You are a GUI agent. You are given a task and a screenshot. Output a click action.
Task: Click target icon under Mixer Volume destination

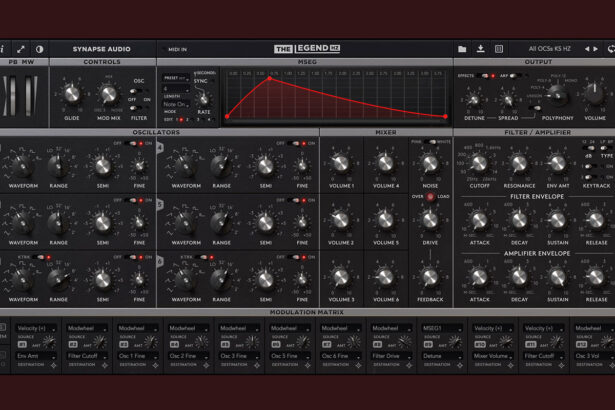pos(510,365)
